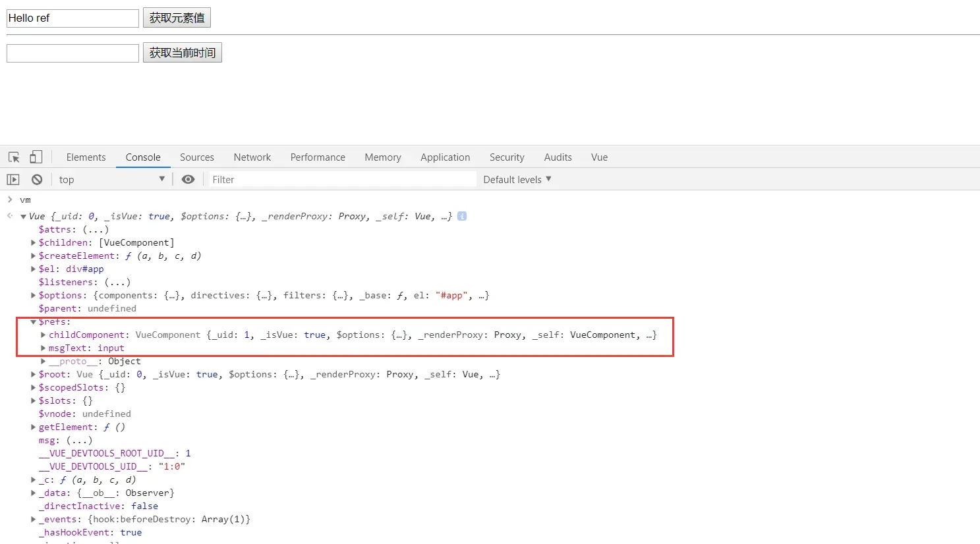
Task: Open the Sources tab
Action: pyautogui.click(x=197, y=157)
